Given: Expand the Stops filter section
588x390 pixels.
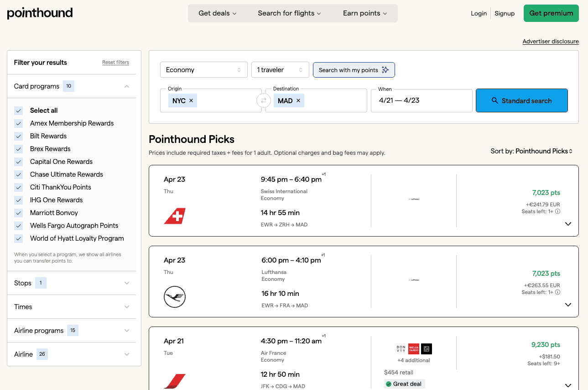Looking at the screenshot, I should pos(127,283).
